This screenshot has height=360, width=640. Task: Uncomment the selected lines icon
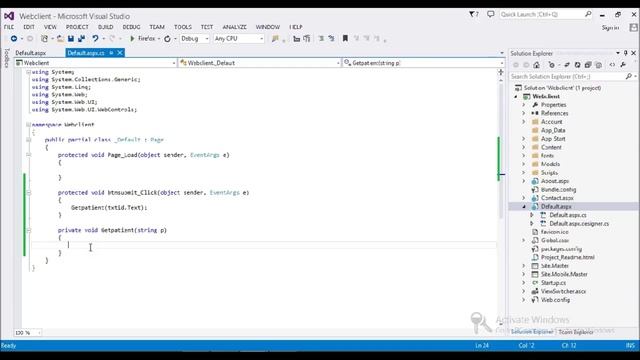tap(331, 38)
